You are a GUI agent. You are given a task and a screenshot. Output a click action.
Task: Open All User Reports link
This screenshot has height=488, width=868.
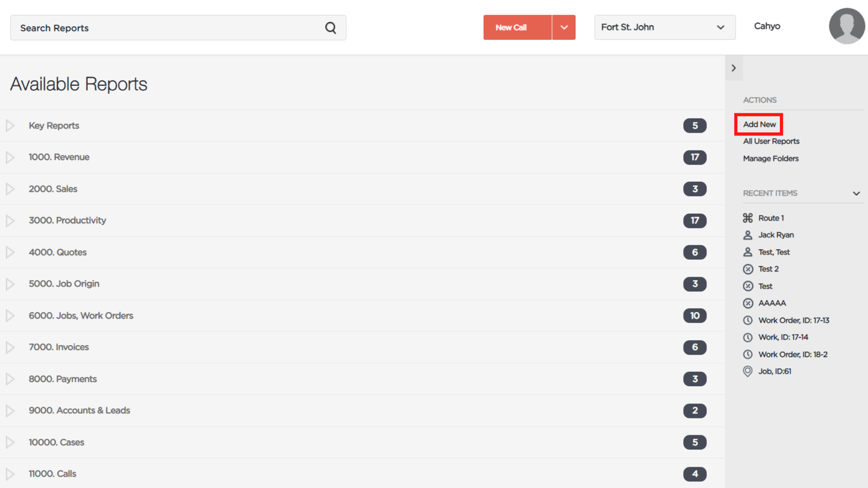(x=771, y=141)
